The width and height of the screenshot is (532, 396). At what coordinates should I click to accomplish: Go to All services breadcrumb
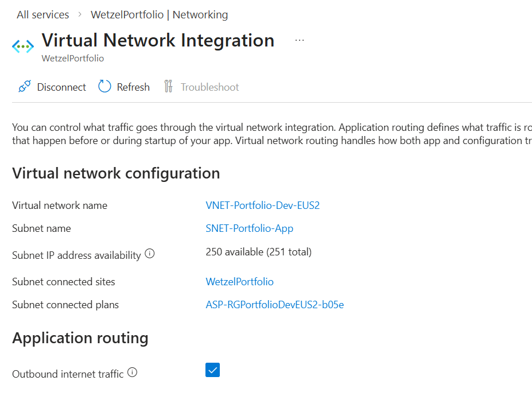pos(43,15)
